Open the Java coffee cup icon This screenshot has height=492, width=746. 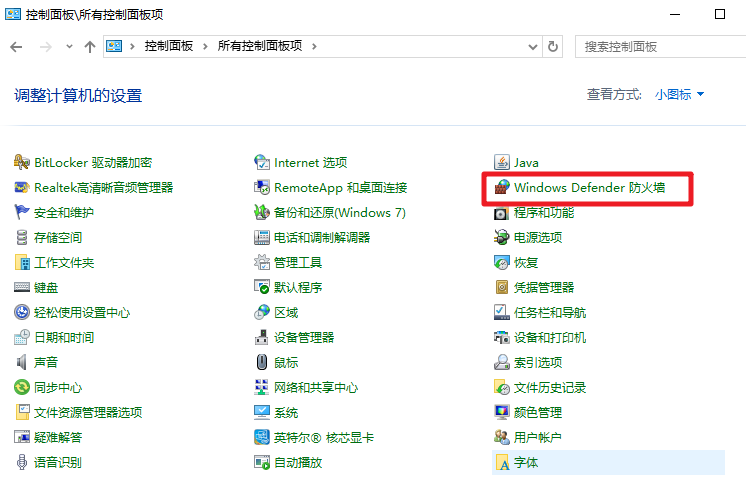pos(501,163)
